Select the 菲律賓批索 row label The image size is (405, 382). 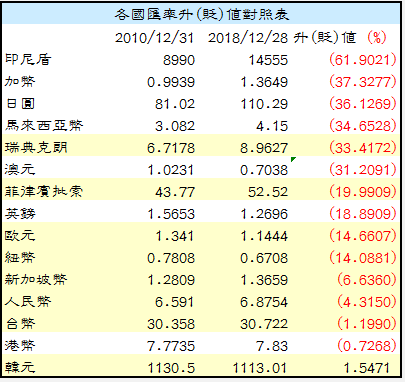[44, 191]
